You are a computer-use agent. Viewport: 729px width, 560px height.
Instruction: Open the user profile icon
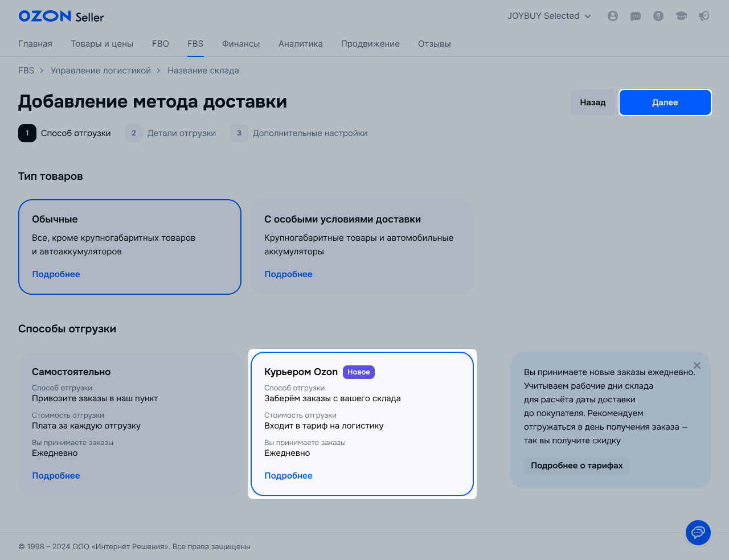tap(613, 16)
